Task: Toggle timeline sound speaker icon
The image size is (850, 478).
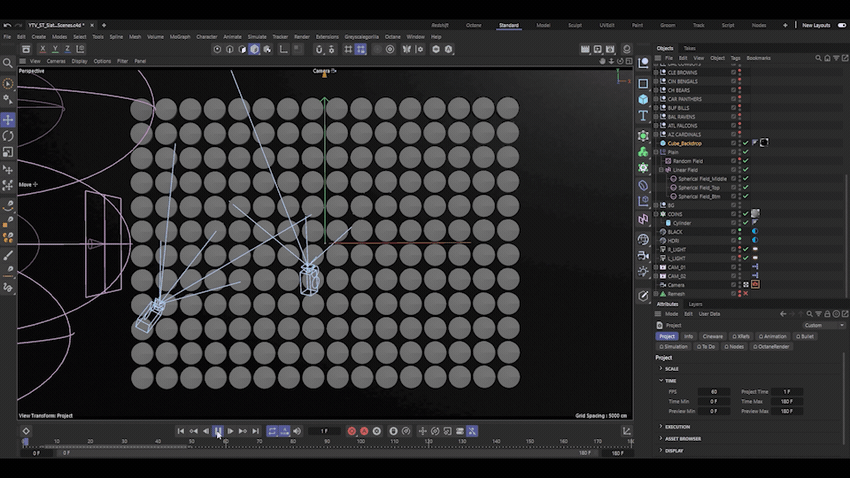Action: [x=297, y=431]
